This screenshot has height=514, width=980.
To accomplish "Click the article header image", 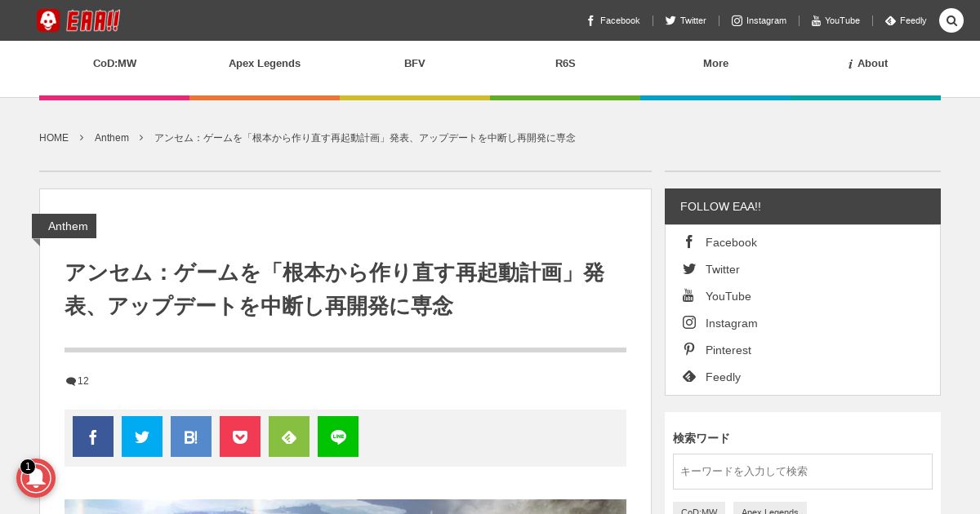I will (x=345, y=507).
